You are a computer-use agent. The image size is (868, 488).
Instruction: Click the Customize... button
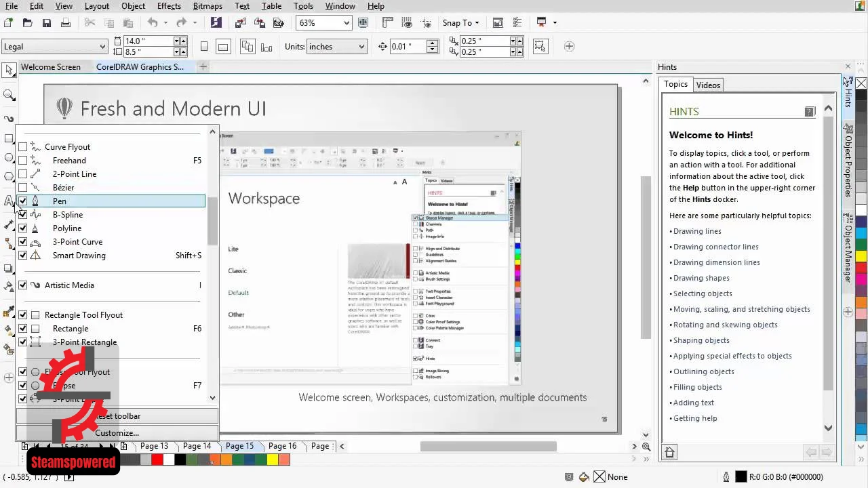117,433
